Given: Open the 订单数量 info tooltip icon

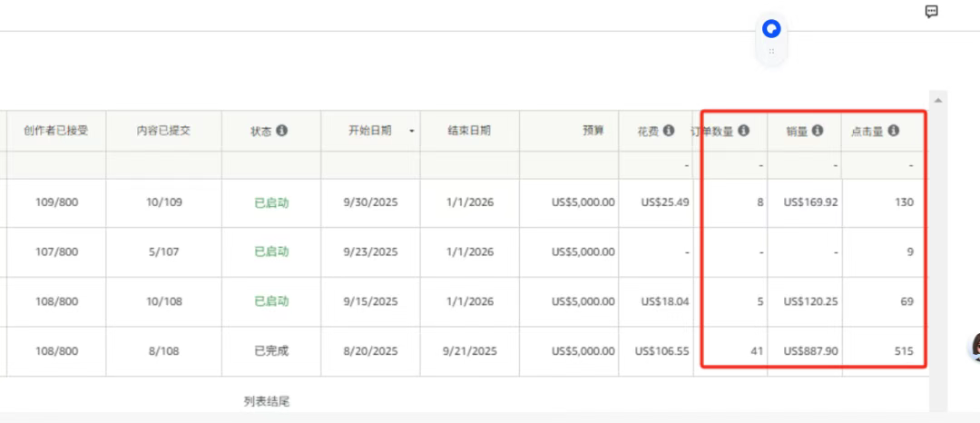Looking at the screenshot, I should pyautogui.click(x=744, y=131).
